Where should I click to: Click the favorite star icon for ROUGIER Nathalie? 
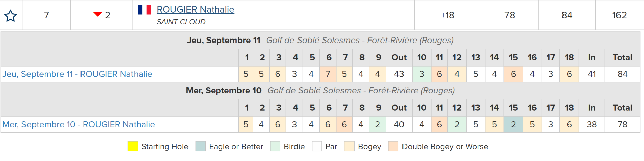[11, 16]
